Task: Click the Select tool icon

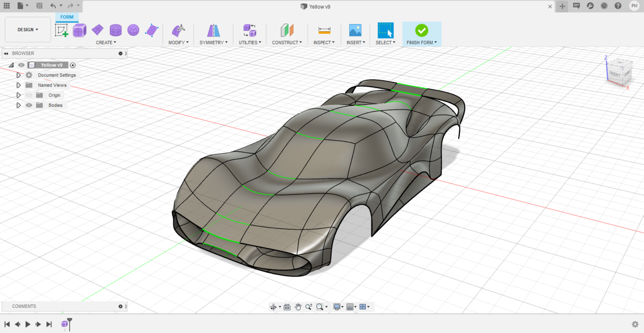Action: 385,30
